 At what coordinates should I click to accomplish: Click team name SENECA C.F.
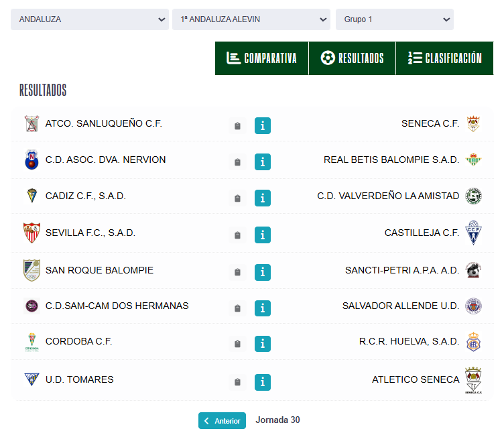pyautogui.click(x=430, y=123)
